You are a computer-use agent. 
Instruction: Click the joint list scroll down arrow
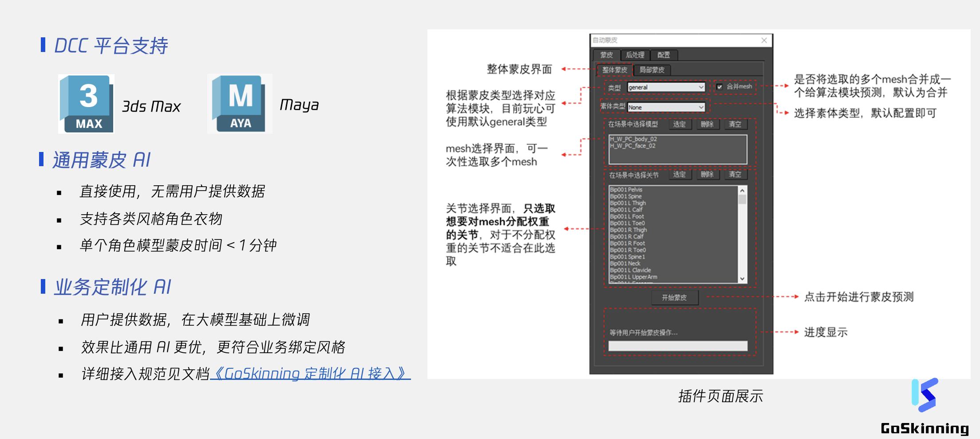742,279
